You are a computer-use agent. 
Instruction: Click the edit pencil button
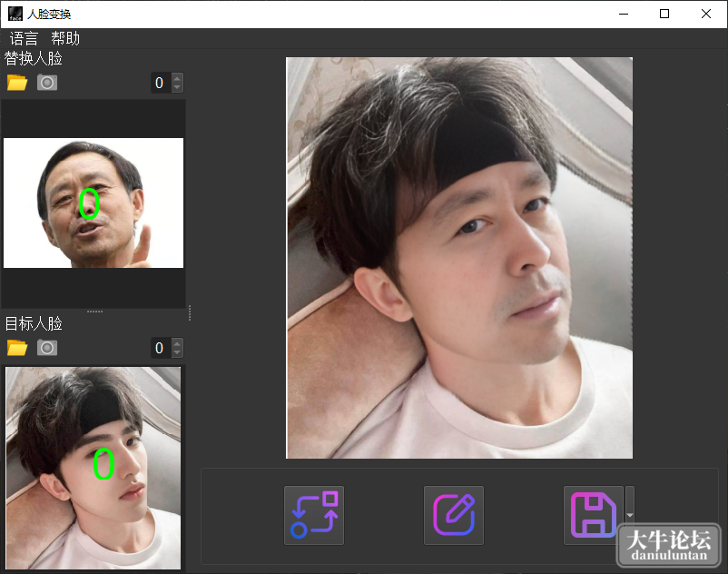[454, 515]
